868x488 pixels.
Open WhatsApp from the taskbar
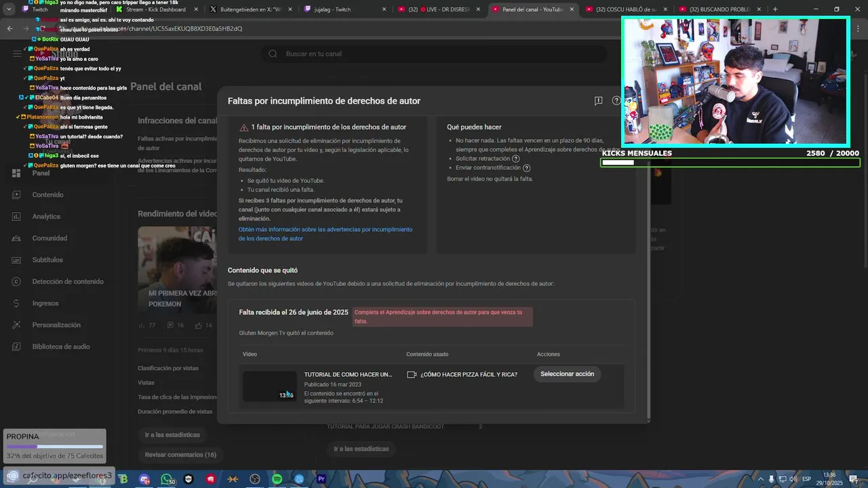pyautogui.click(x=167, y=479)
